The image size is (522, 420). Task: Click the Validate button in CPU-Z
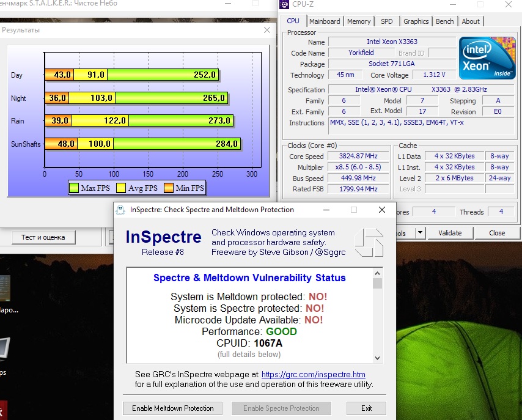pyautogui.click(x=450, y=233)
